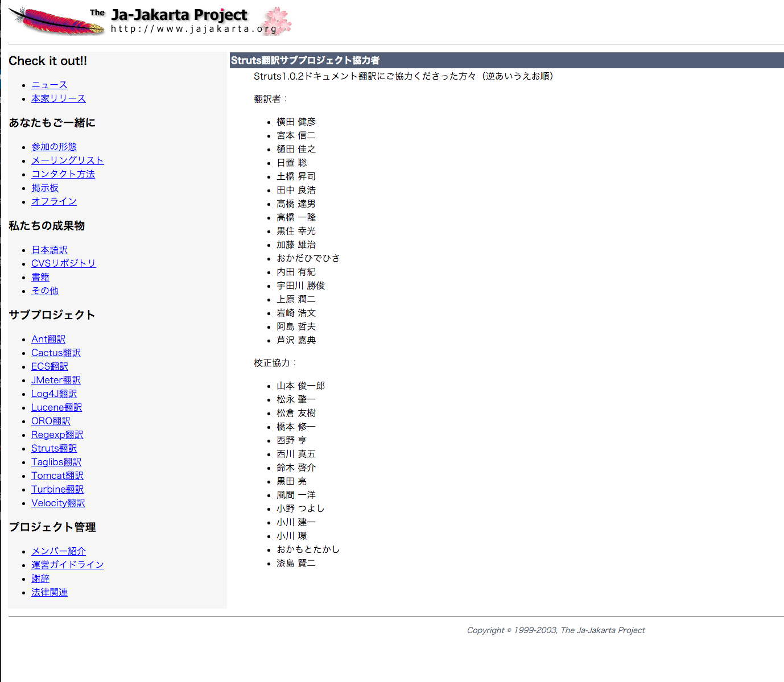Select the Velocity翻訳 link
The width and height of the screenshot is (784, 682).
(x=58, y=503)
